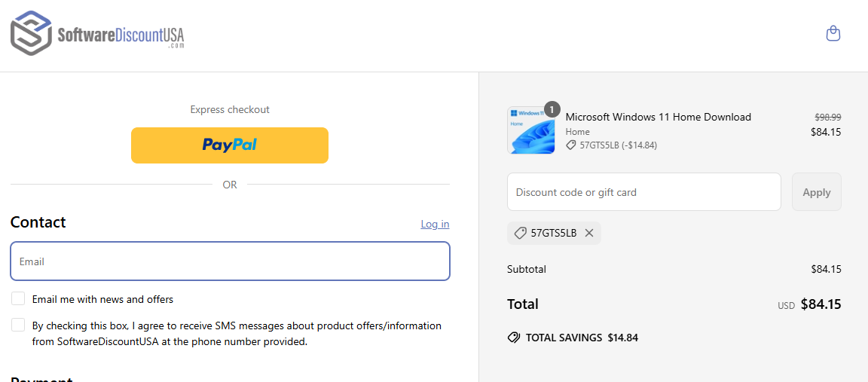Click the discount tag icon under product name
Screen dimensions: 868x382
point(571,145)
